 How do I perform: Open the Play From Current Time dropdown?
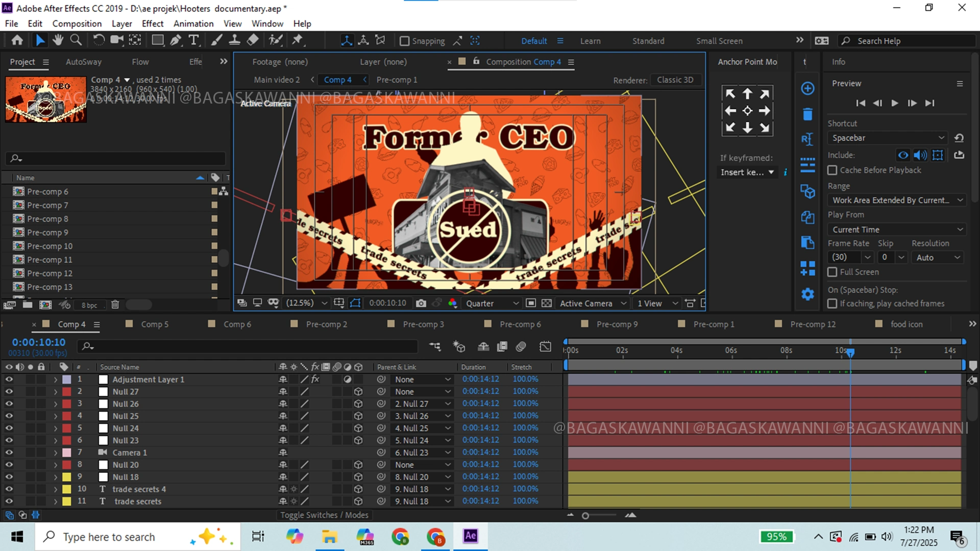tap(897, 230)
